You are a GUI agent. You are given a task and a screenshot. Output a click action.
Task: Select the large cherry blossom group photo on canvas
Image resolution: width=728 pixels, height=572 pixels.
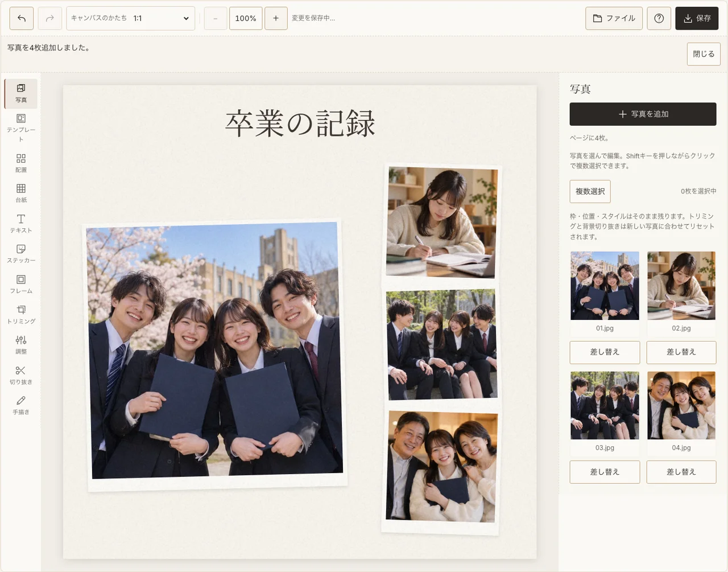216,355
